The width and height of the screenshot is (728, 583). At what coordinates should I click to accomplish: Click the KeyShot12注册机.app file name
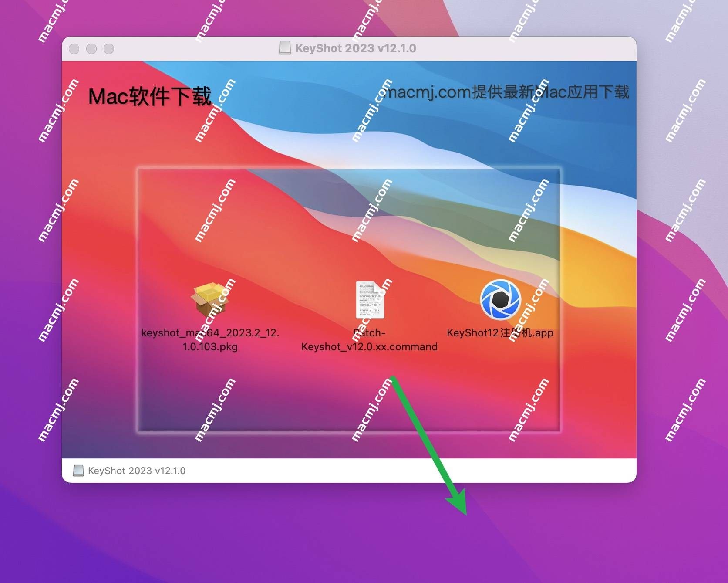(x=500, y=333)
